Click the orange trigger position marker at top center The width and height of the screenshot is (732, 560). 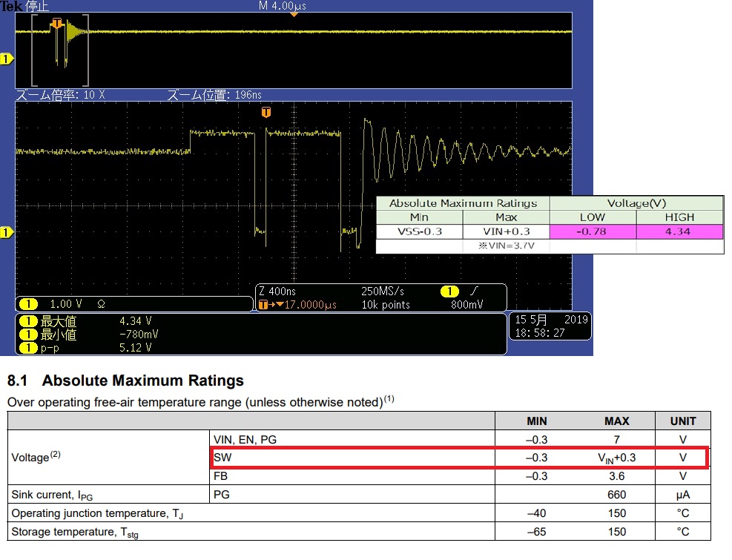(x=294, y=15)
